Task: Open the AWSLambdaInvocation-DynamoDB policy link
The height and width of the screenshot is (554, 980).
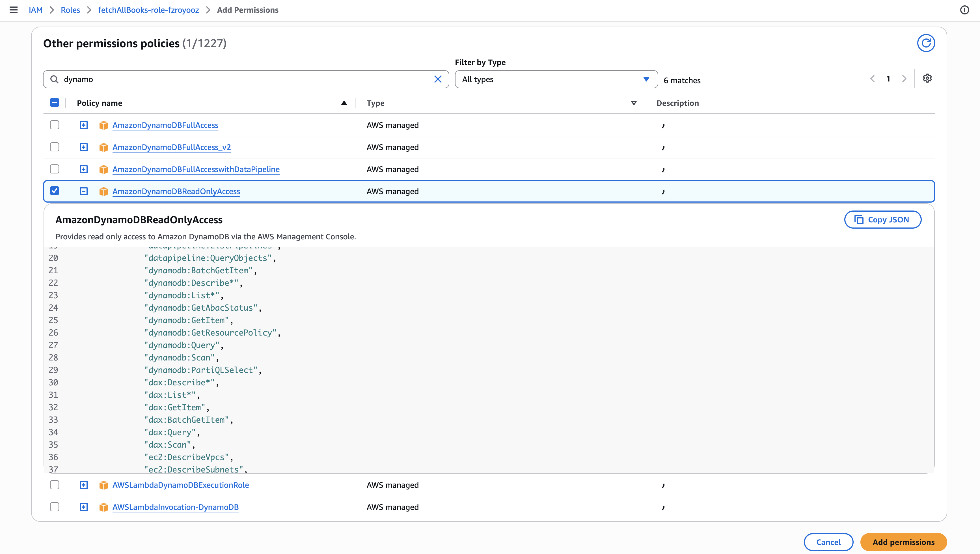Action: pyautogui.click(x=175, y=507)
